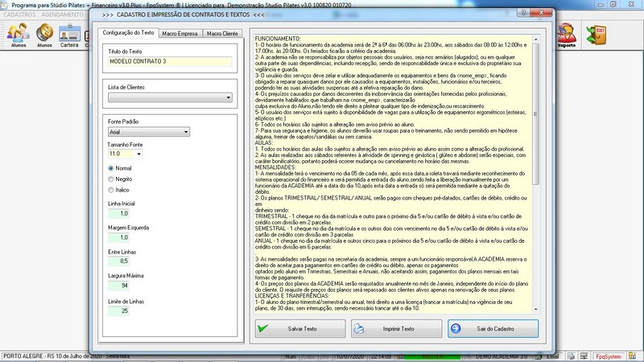This screenshot has width=644, height=362.
Task: Switch to Macro Empresa tab
Action: [180, 33]
